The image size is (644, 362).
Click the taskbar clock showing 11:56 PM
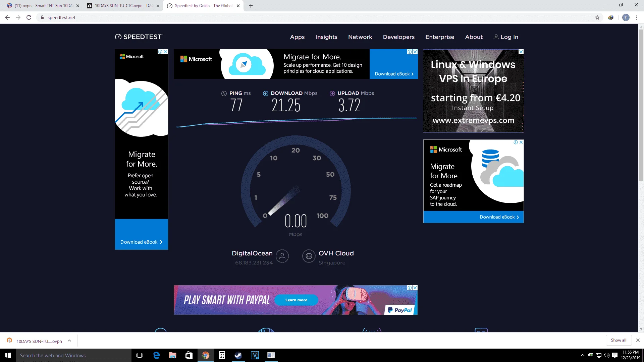[631, 355]
